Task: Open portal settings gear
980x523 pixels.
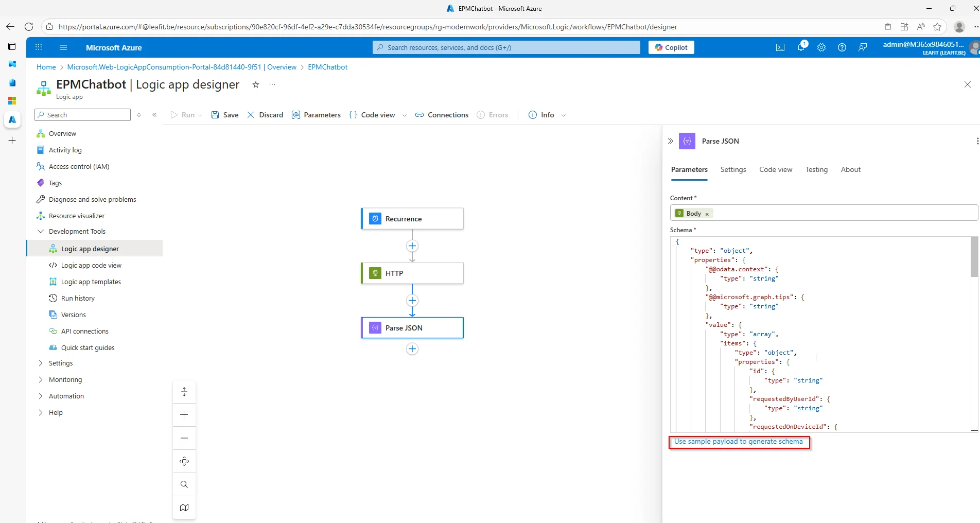Action: click(821, 47)
